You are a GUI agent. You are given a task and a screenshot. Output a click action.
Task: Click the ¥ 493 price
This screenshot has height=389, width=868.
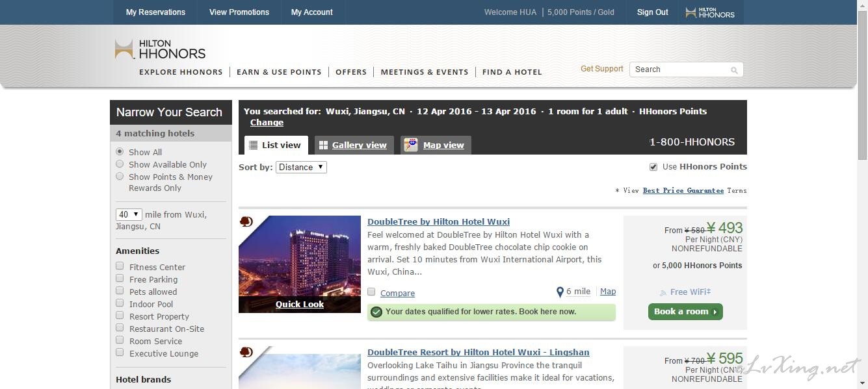click(x=724, y=228)
